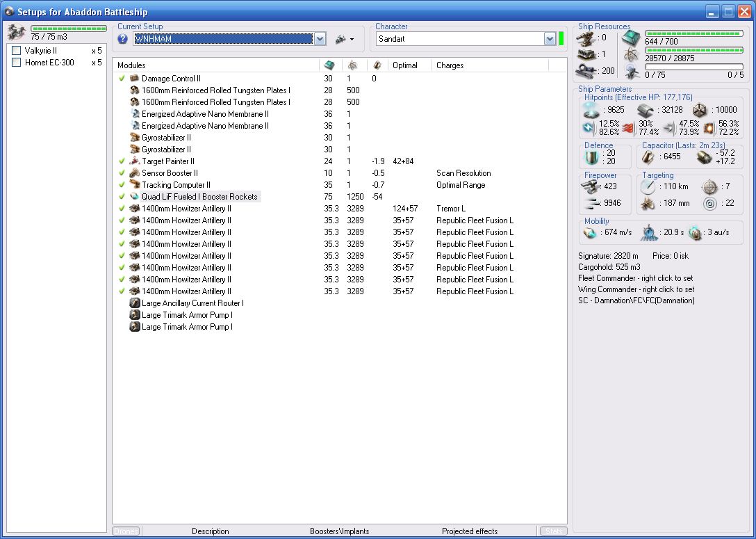Toggle the Sensor Booster II active checkmark
Viewport: 756px width, 539px height.
pyautogui.click(x=122, y=173)
